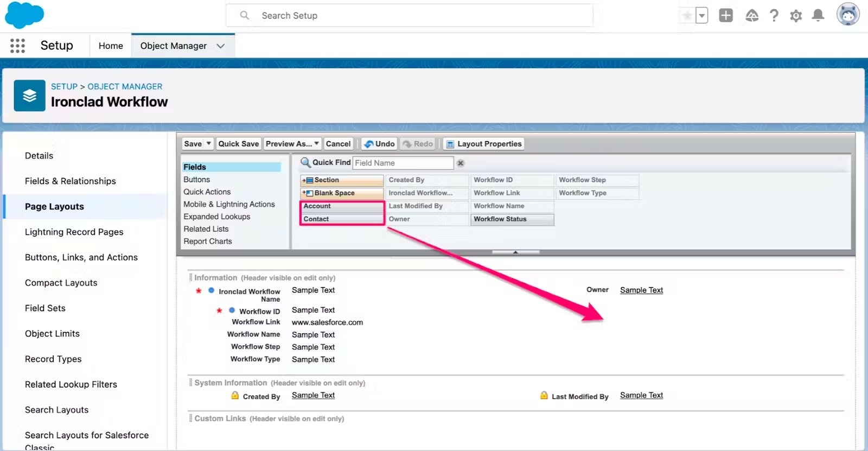Expand the Object Manager tab chevron
Viewport: 868px width, 451px height.
[x=220, y=46]
